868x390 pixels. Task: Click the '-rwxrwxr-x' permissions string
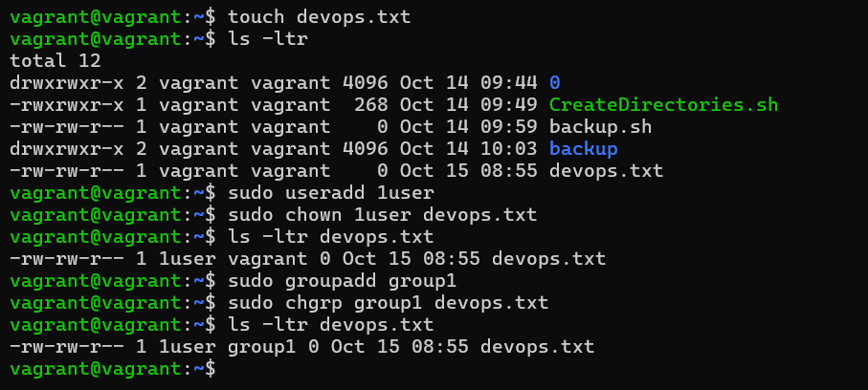point(67,105)
